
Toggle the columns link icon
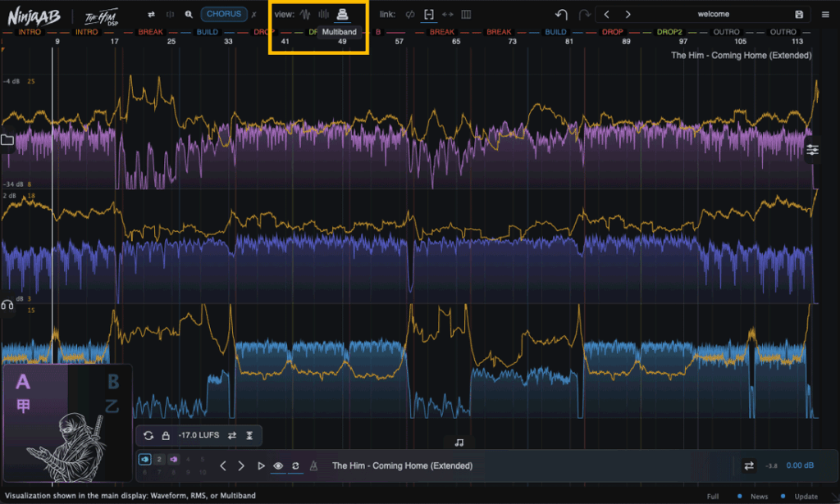coord(466,15)
